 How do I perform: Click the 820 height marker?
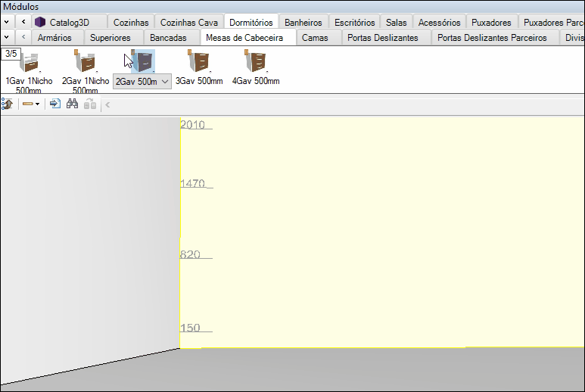(190, 254)
